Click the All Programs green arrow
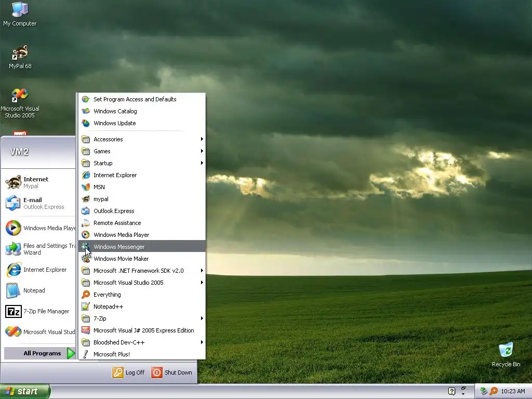Screen dimensions: 532x399 click(71, 353)
